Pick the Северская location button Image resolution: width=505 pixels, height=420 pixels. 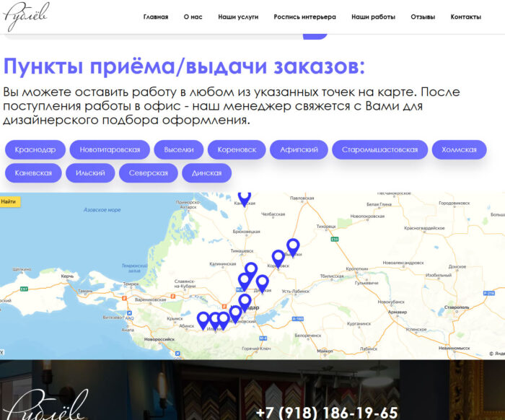point(148,173)
